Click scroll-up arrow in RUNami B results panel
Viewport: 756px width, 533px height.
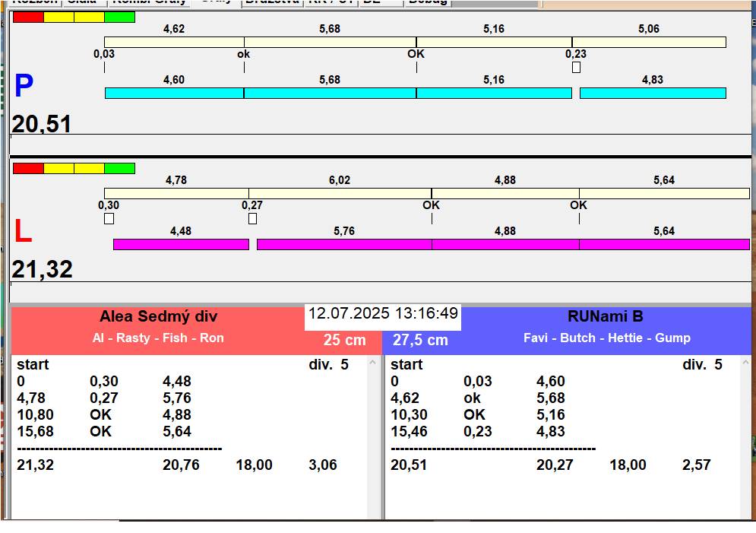coord(746,363)
